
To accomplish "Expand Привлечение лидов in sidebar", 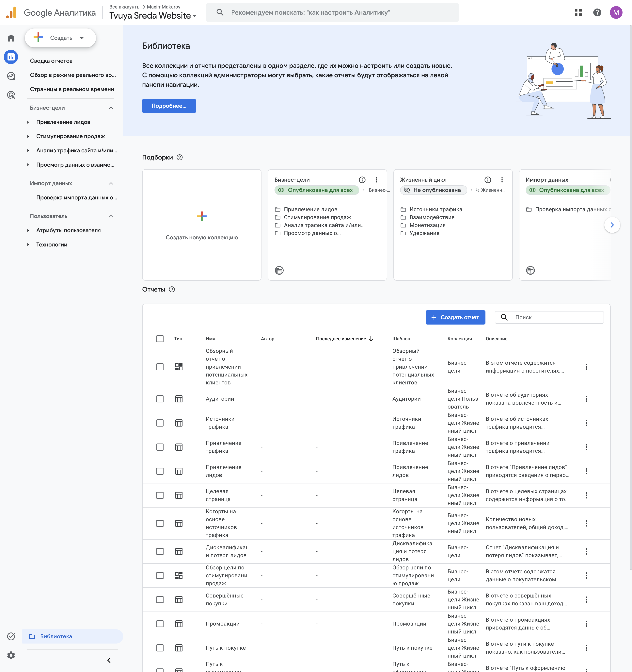I will tap(28, 122).
